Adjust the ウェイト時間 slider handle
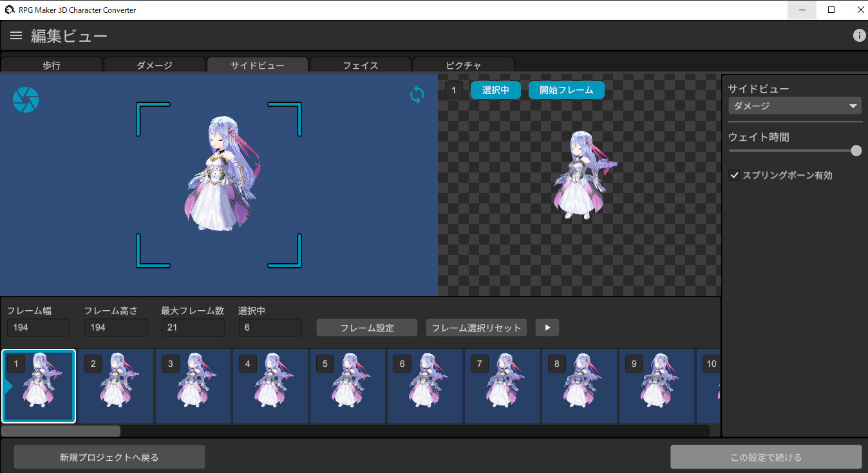 click(856, 151)
